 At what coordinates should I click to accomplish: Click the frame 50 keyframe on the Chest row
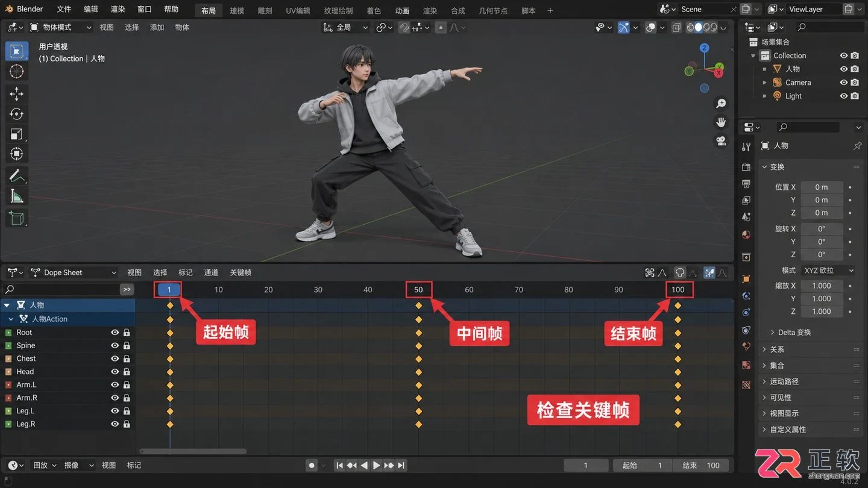pos(419,358)
